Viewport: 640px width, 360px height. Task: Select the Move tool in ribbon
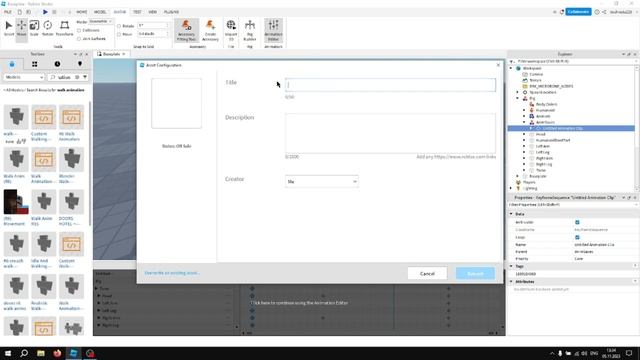[22, 26]
